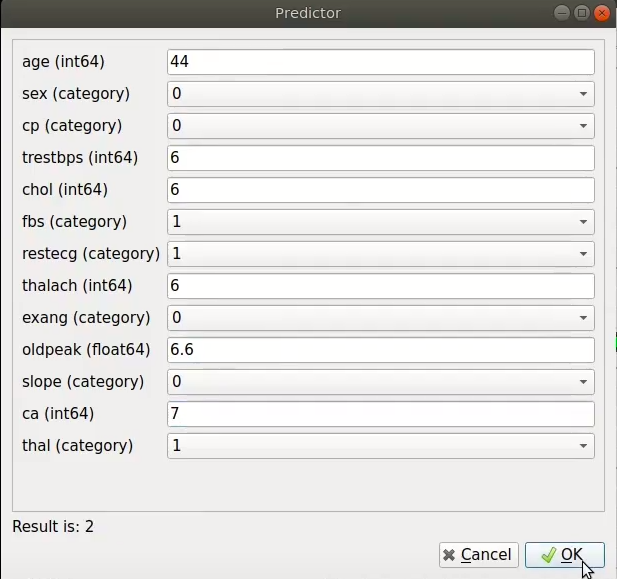The height and width of the screenshot is (579, 617).
Task: Click the 'restecg (category)' label
Action: [x=91, y=254]
